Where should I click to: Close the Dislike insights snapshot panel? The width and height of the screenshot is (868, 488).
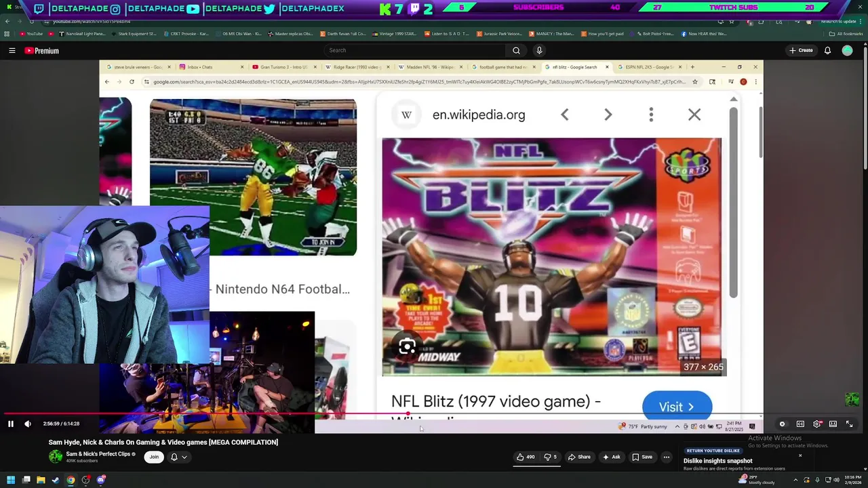pyautogui.click(x=800, y=455)
